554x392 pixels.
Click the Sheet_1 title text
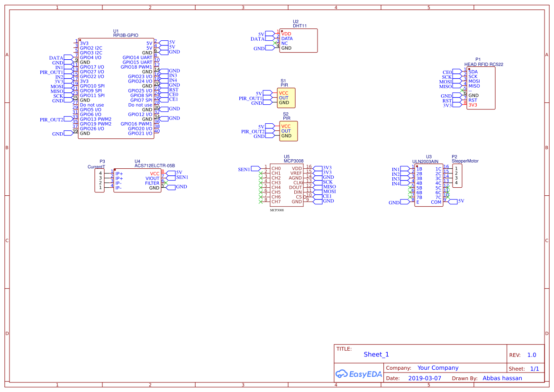[x=376, y=354]
